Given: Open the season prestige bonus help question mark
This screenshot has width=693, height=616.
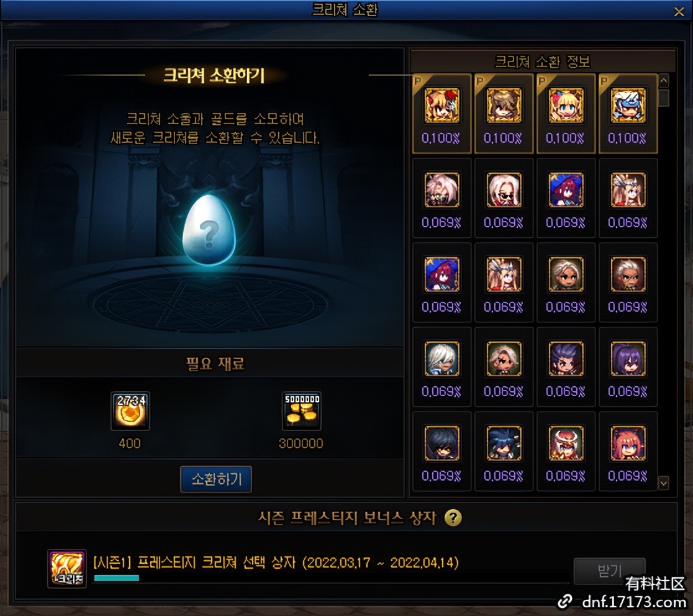Looking at the screenshot, I should pyautogui.click(x=453, y=517).
